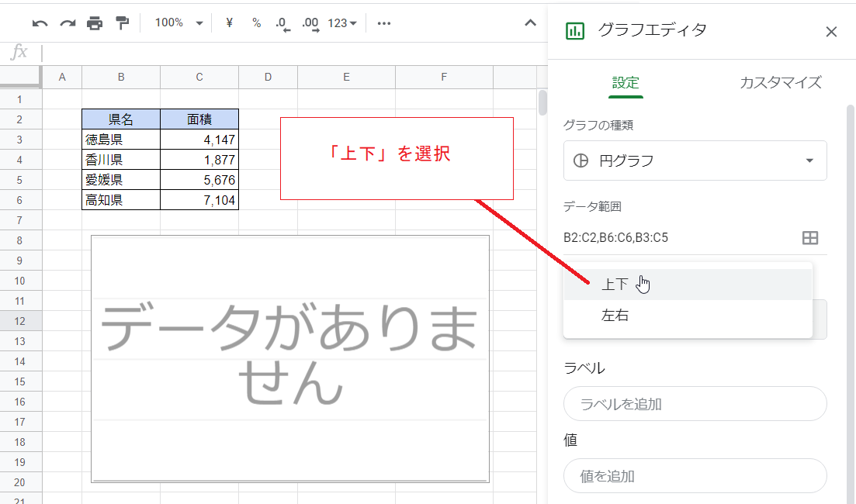This screenshot has width=856, height=504.
Task: Open the 100% zoom dropdown
Action: pos(178,23)
